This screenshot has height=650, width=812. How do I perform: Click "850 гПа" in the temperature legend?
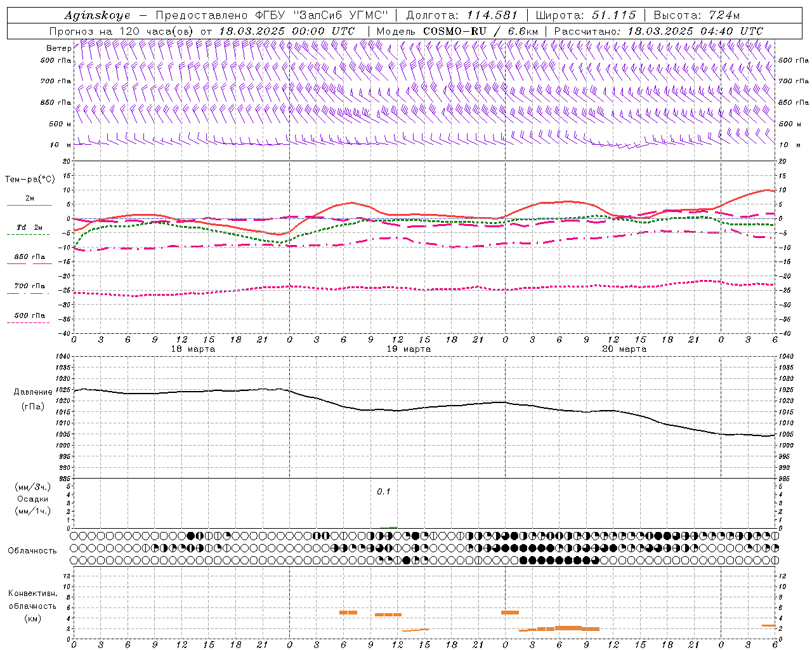(x=30, y=257)
